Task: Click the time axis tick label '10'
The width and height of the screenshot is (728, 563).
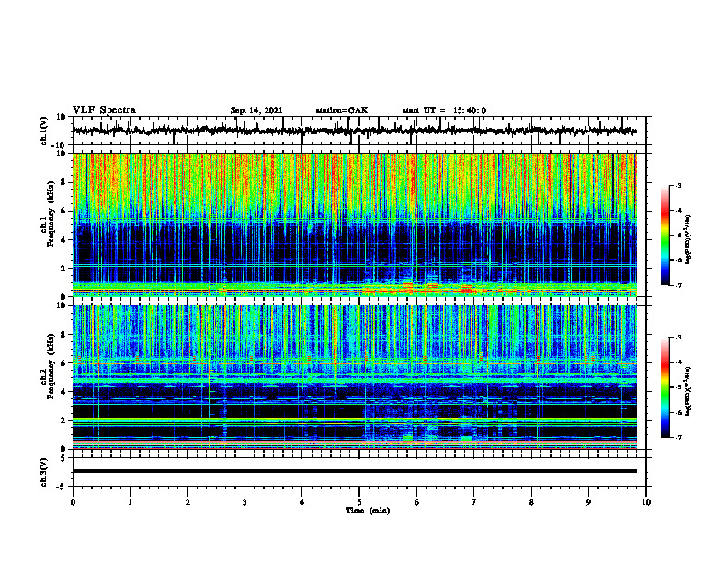Action: pos(646,502)
